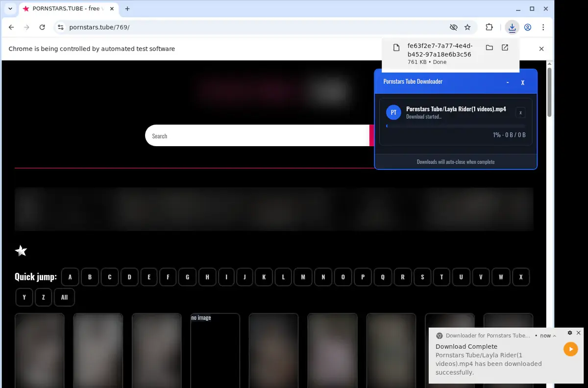Click the downloaded file name fe63f2e7-7a77

tap(440, 50)
